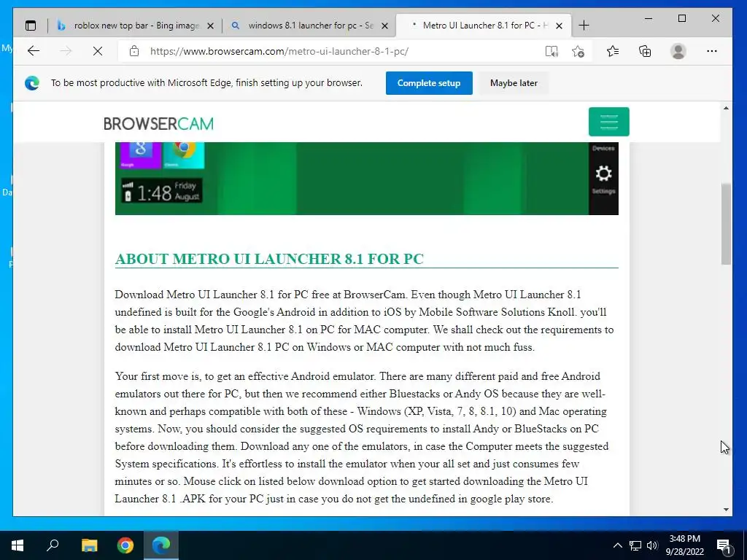Open the notification Action Center
This screenshot has height=560, width=747.
tap(724, 545)
